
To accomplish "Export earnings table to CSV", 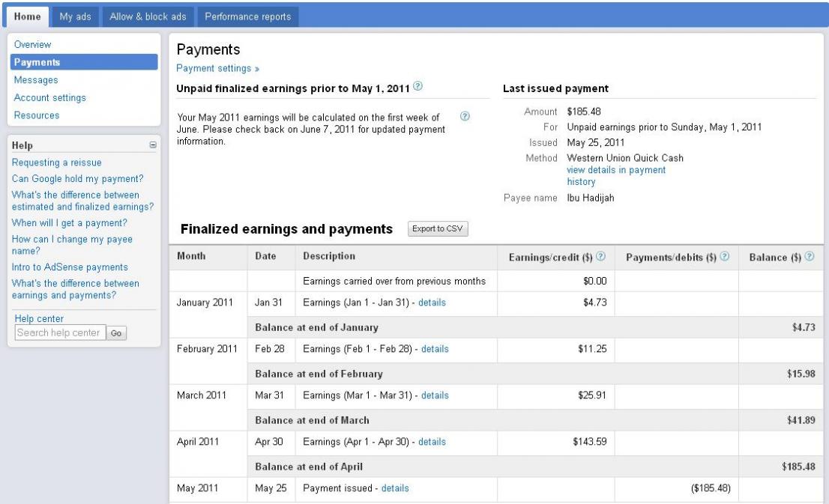I will [438, 228].
